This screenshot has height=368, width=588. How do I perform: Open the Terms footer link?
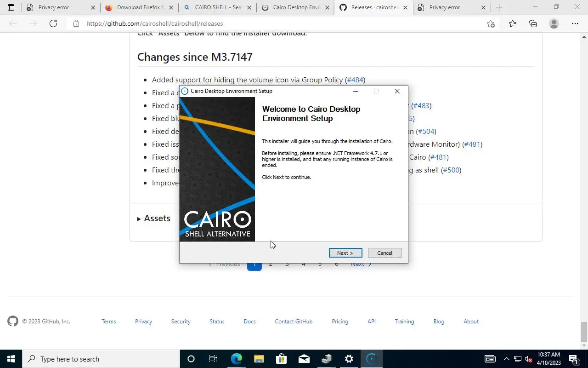tap(109, 322)
